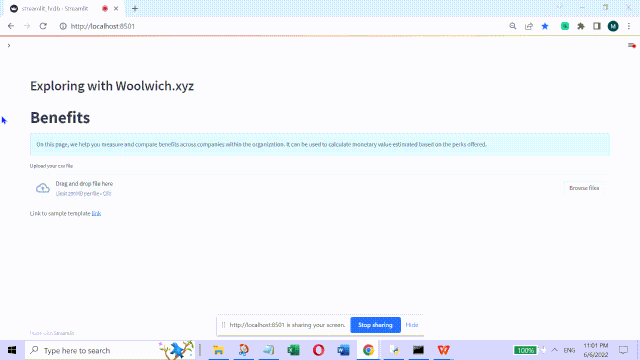Image resolution: width=640 pixels, height=360 pixels.
Task: Open the green browser extension icon
Action: (x=565, y=26)
